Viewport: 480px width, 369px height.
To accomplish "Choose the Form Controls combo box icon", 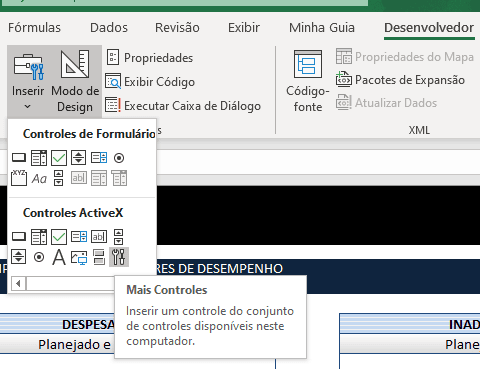I will click(39, 158).
